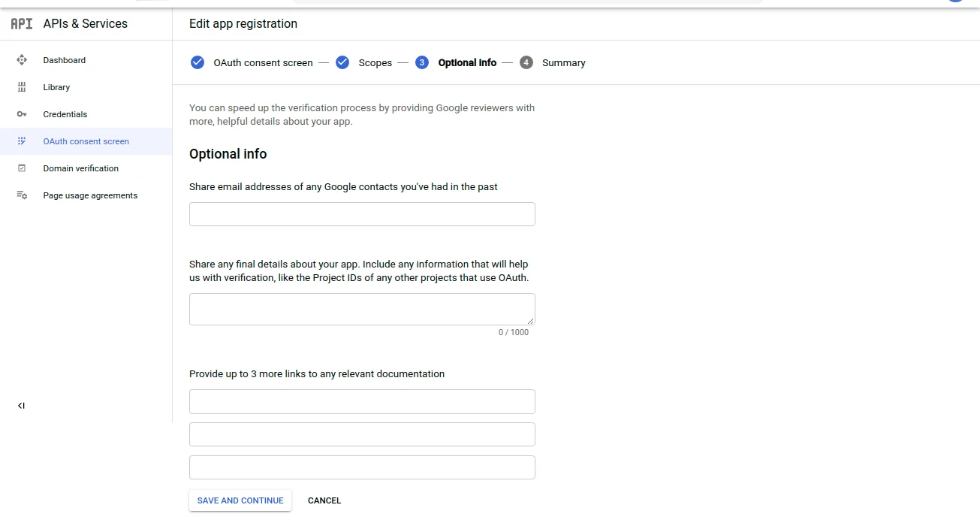Focus the Google contacts email address field
The width and height of the screenshot is (980, 526).
361,214
